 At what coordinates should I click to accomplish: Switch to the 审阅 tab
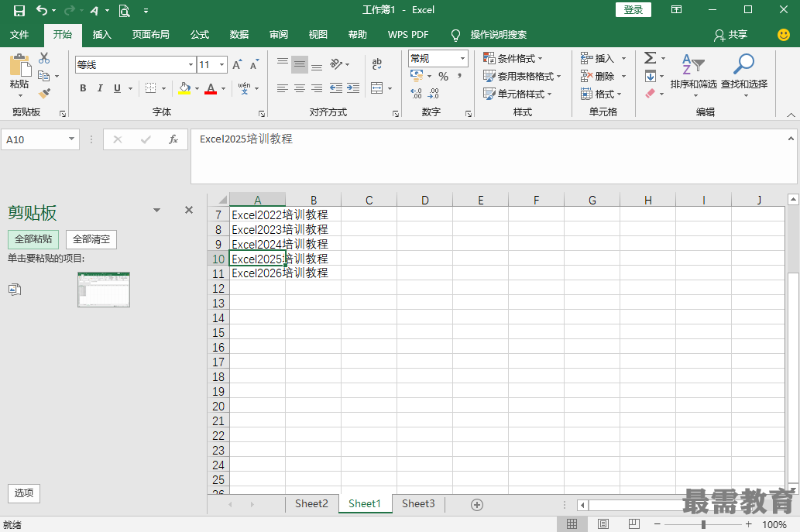point(279,35)
